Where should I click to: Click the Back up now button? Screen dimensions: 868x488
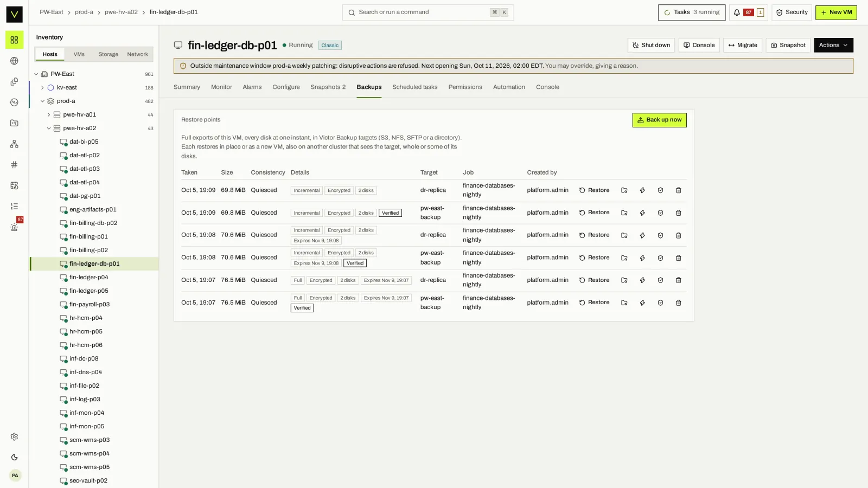(659, 120)
